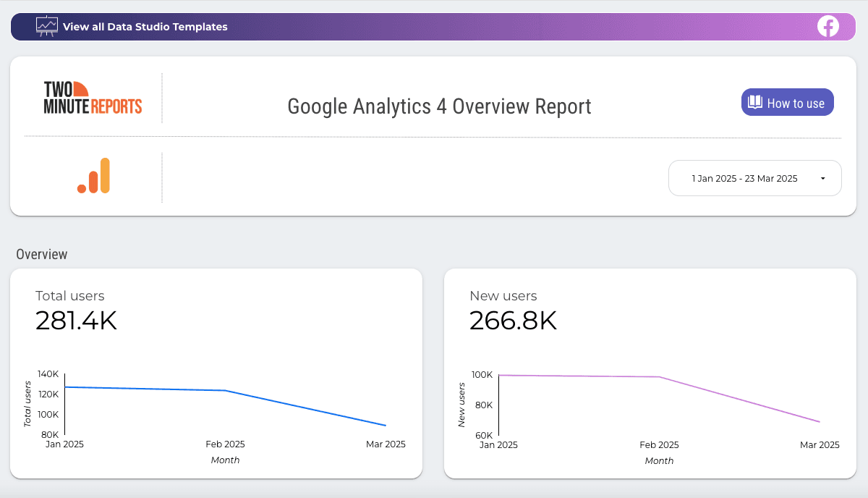Open View all Data Studio Templates link

145,26
